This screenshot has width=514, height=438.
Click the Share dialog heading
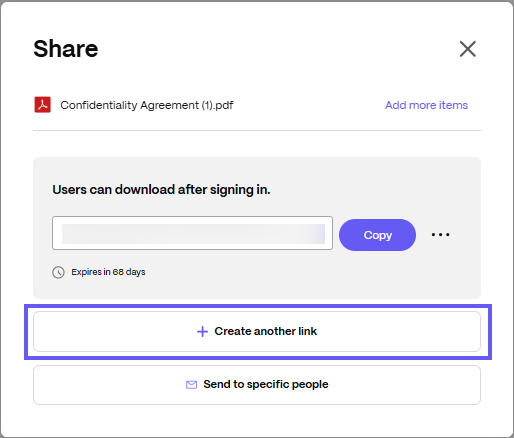click(x=66, y=49)
